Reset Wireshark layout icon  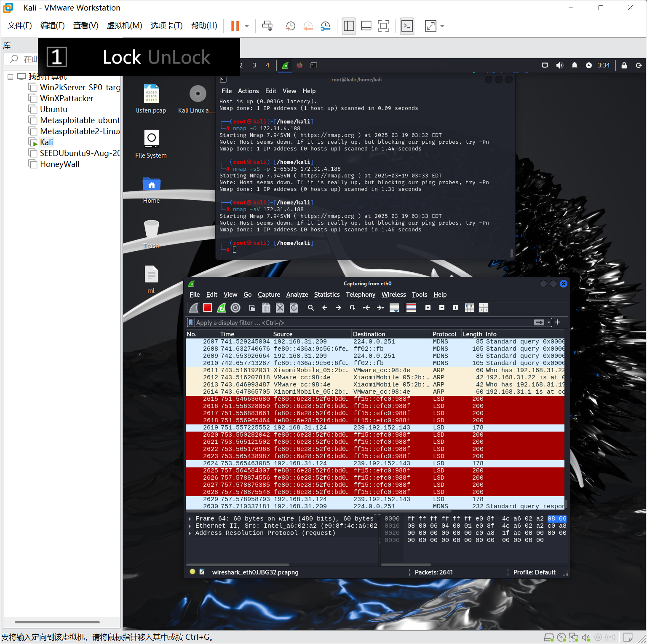tap(484, 308)
